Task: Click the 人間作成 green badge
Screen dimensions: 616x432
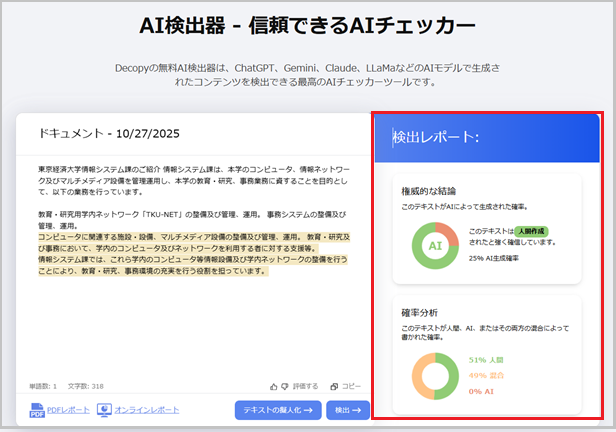Action: click(x=527, y=230)
